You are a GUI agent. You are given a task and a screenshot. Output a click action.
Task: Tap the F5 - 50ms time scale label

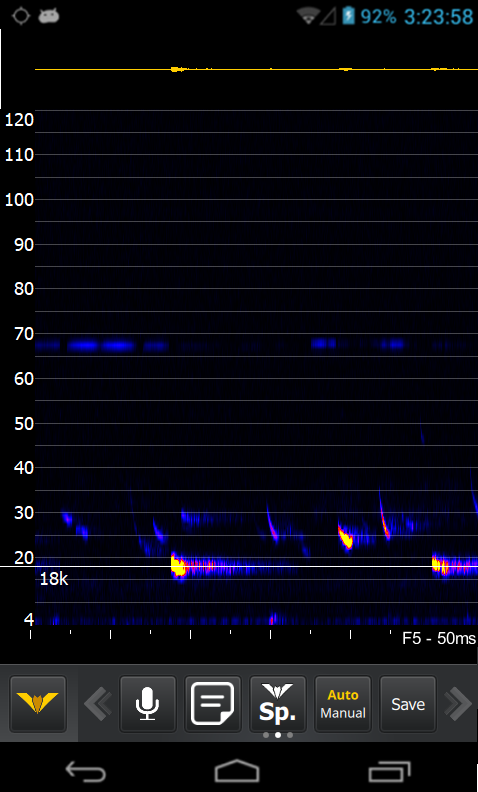pyautogui.click(x=439, y=638)
